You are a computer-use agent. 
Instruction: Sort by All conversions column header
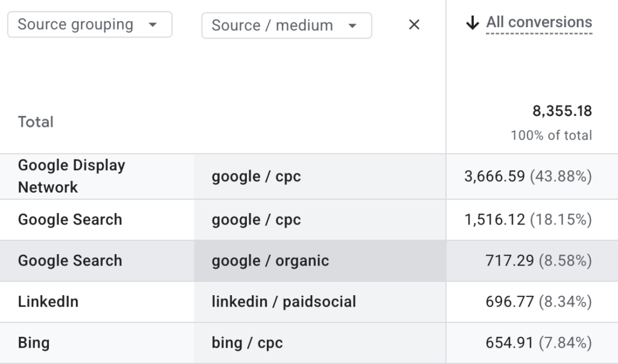click(x=539, y=22)
